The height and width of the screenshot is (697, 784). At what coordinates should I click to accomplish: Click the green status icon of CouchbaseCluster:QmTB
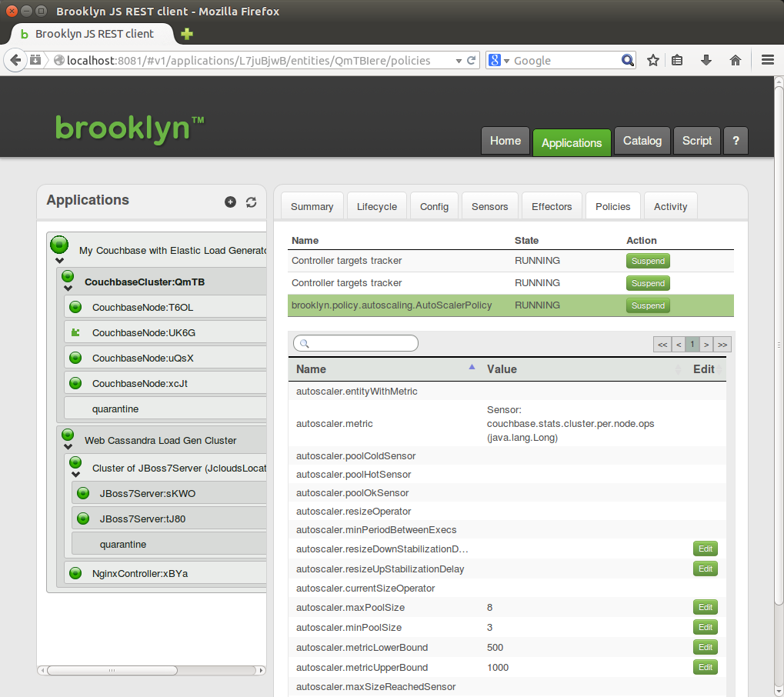click(68, 276)
